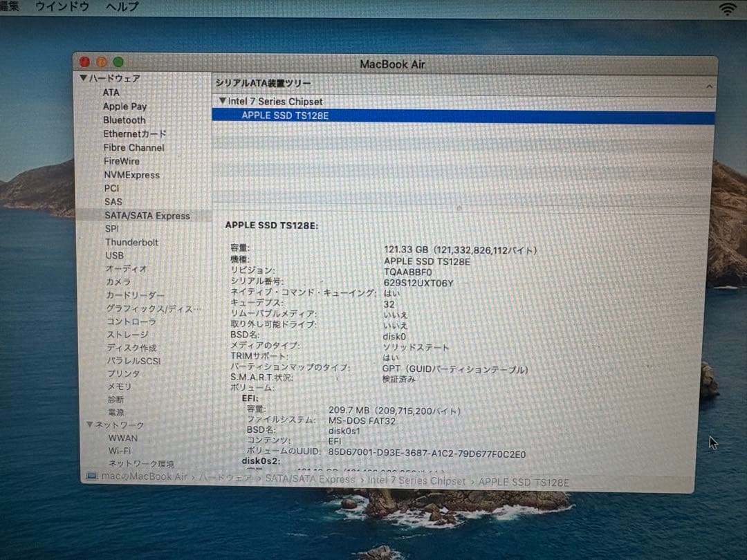
Task: Select NVMExpress in the sidebar
Action: pos(132,175)
